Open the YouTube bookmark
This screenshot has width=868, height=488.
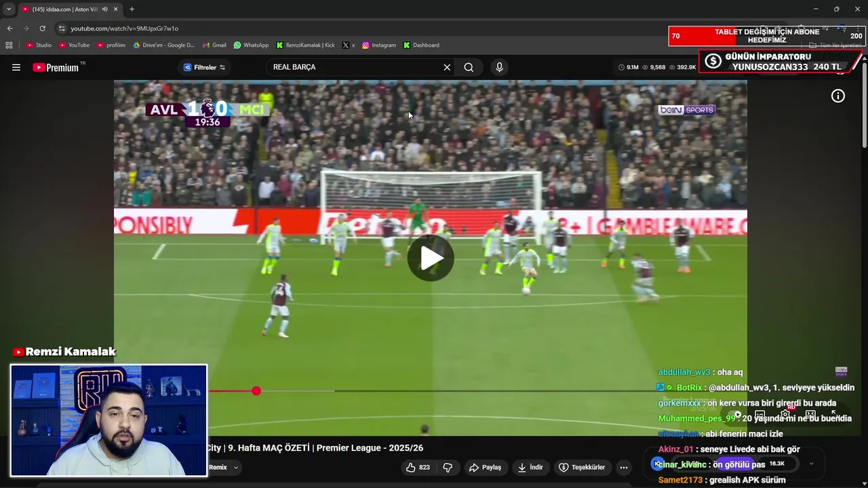coord(74,45)
